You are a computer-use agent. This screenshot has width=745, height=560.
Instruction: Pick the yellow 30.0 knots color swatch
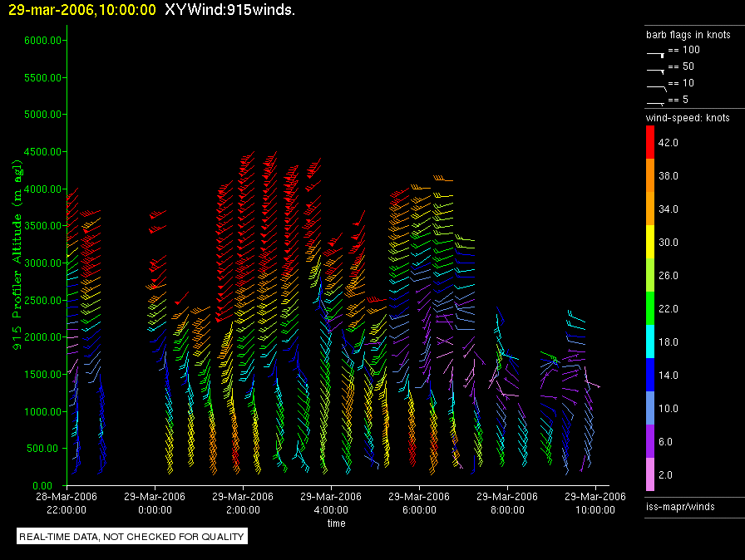pos(651,243)
